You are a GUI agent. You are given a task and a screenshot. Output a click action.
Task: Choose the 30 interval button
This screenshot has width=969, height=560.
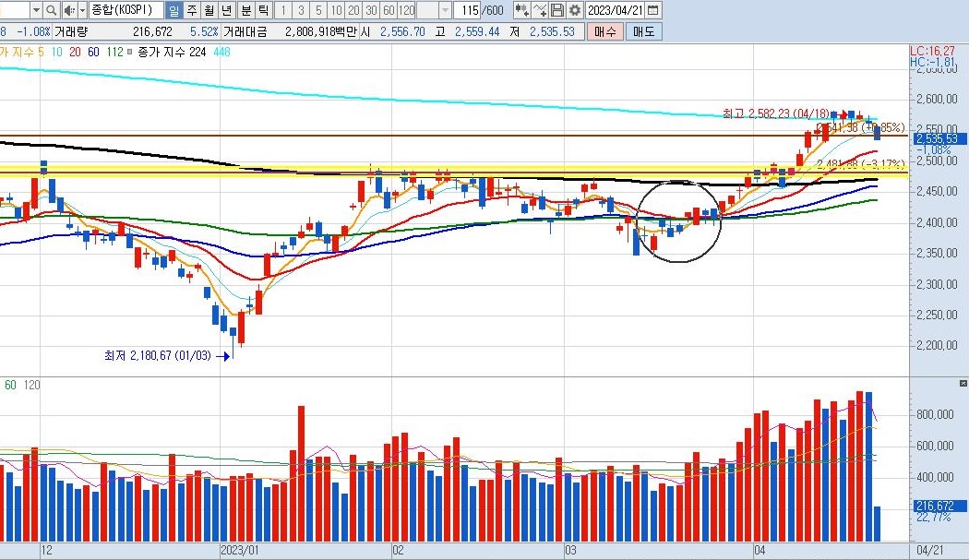(371, 10)
